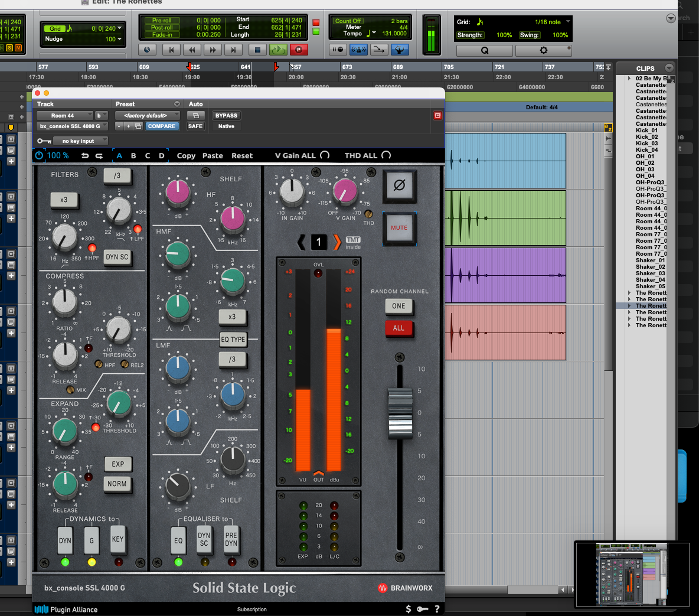699x616 pixels.
Task: Click the COMPARE button
Action: tap(161, 126)
